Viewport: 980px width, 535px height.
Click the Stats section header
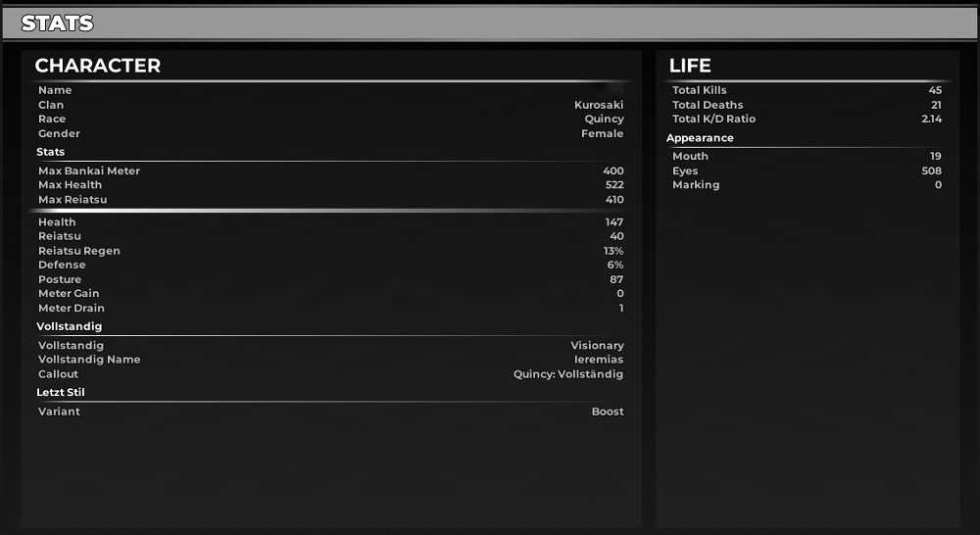tap(51, 152)
